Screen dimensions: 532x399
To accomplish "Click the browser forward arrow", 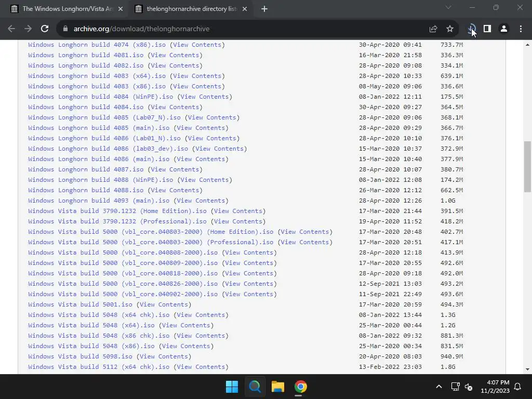I will click(28, 29).
